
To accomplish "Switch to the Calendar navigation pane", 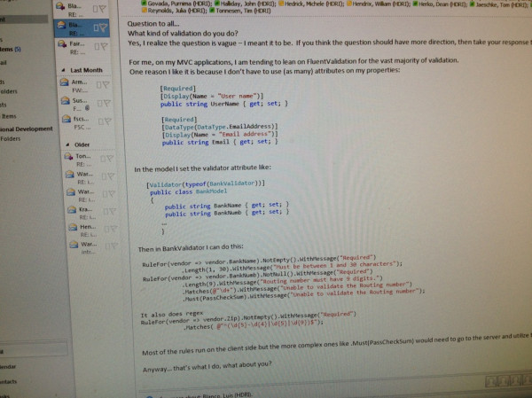I will pyautogui.click(x=9, y=366).
